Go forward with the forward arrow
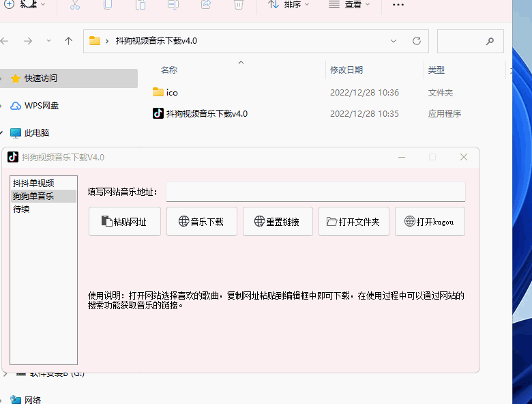532x404 pixels. (x=28, y=41)
